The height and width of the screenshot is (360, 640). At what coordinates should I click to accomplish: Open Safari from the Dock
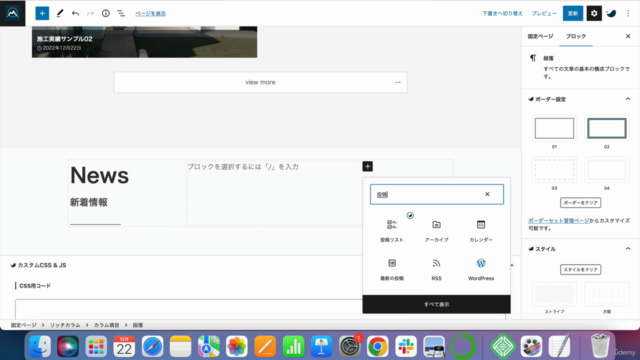[x=152, y=346]
